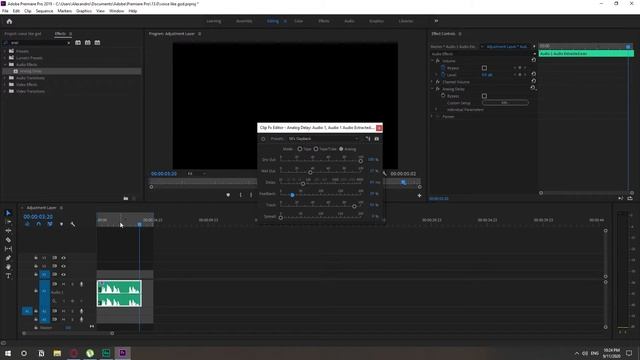The height and width of the screenshot is (360, 640).
Task: Select the Type tool
Action: point(8,276)
